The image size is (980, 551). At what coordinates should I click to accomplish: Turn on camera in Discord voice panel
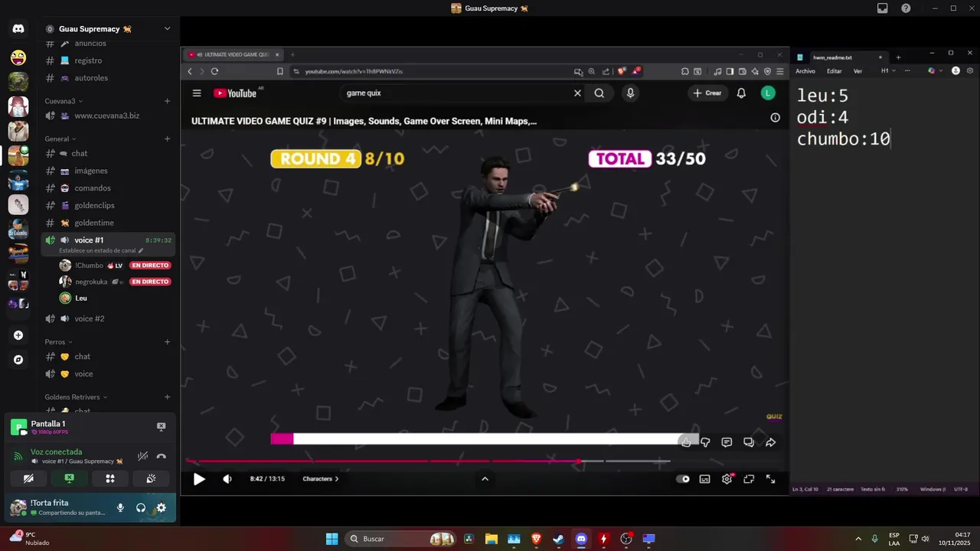tap(28, 478)
